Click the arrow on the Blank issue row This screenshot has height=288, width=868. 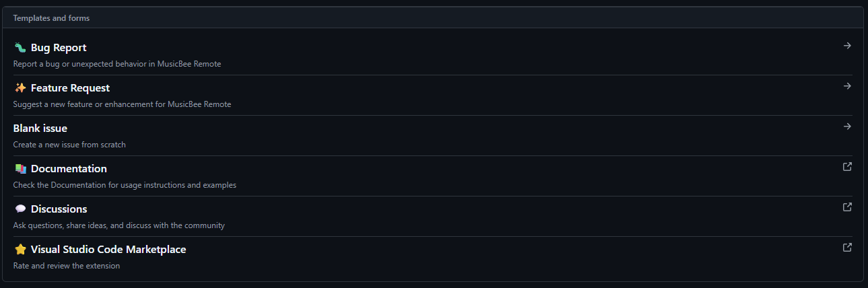point(847,127)
